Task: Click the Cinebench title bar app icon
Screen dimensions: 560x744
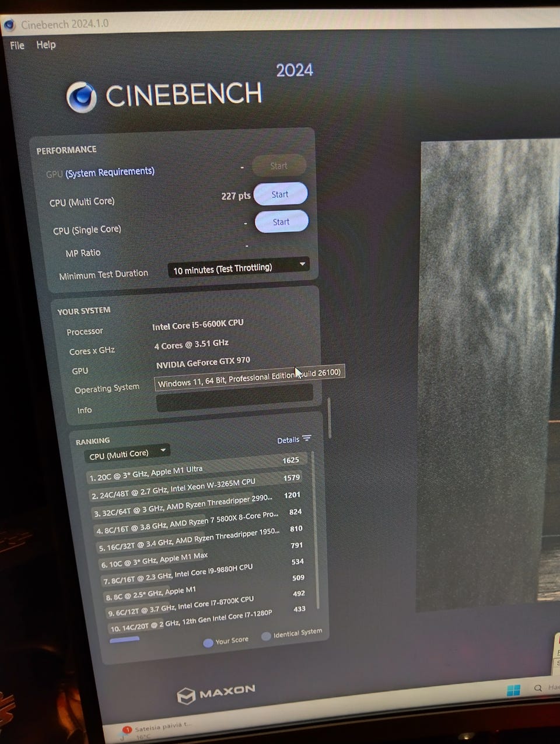Action: coord(9,25)
